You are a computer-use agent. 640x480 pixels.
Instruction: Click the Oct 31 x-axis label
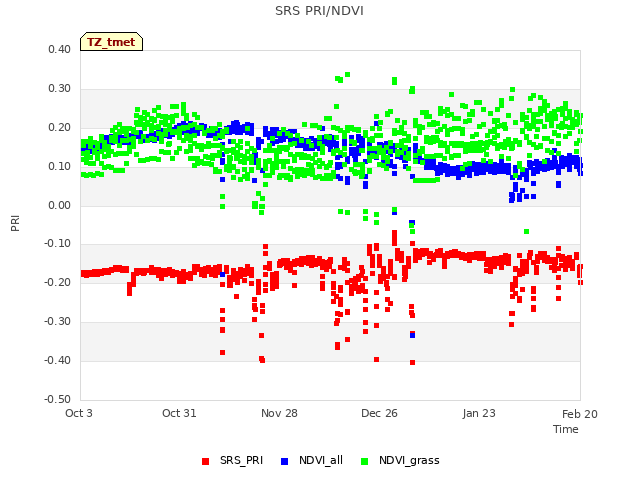click(x=179, y=413)
